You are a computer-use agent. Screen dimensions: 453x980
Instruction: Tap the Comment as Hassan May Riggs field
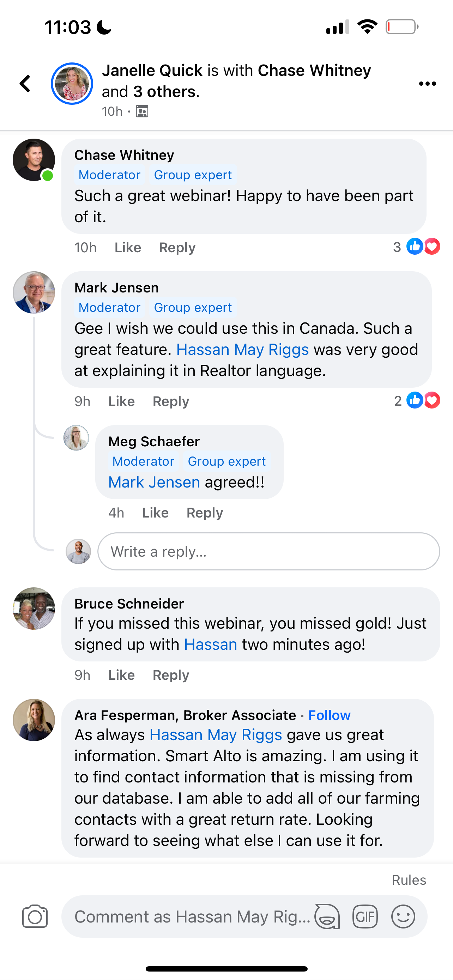point(192,916)
